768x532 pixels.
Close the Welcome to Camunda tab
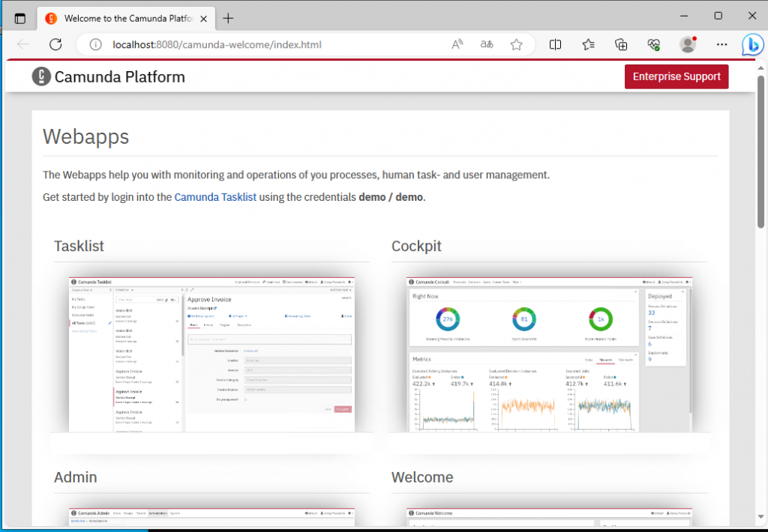pos(204,19)
